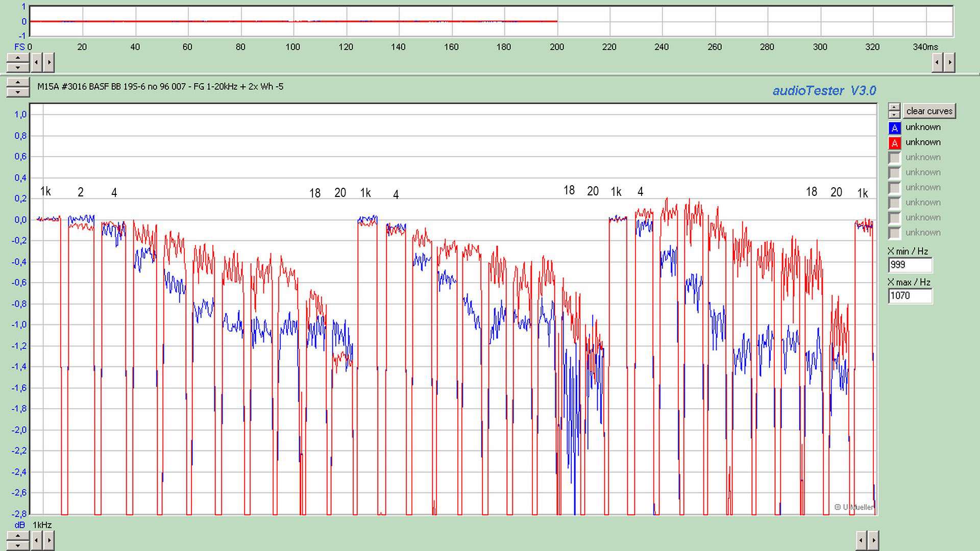Click right arrow beside FS stepper

(48, 63)
